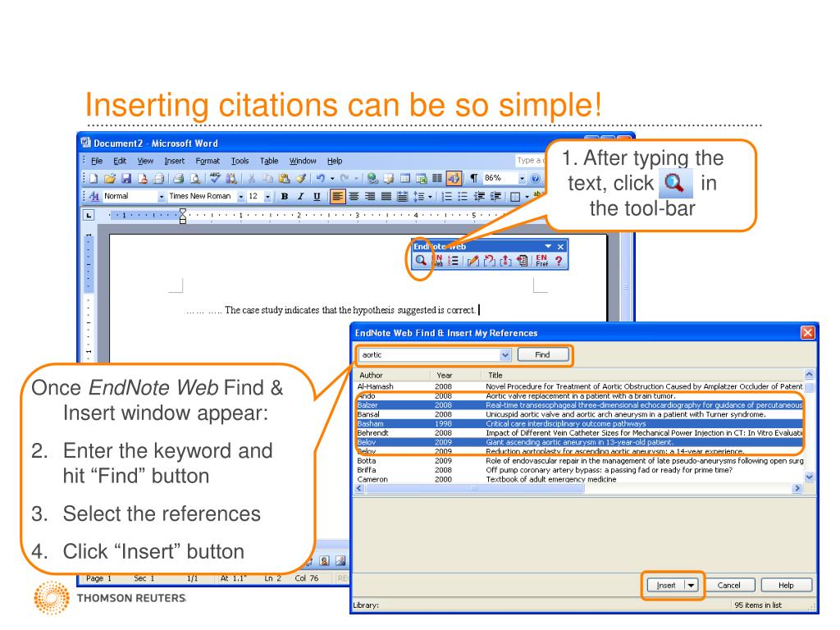Open the Edit menu
The width and height of the screenshot is (840, 630).
click(x=120, y=161)
